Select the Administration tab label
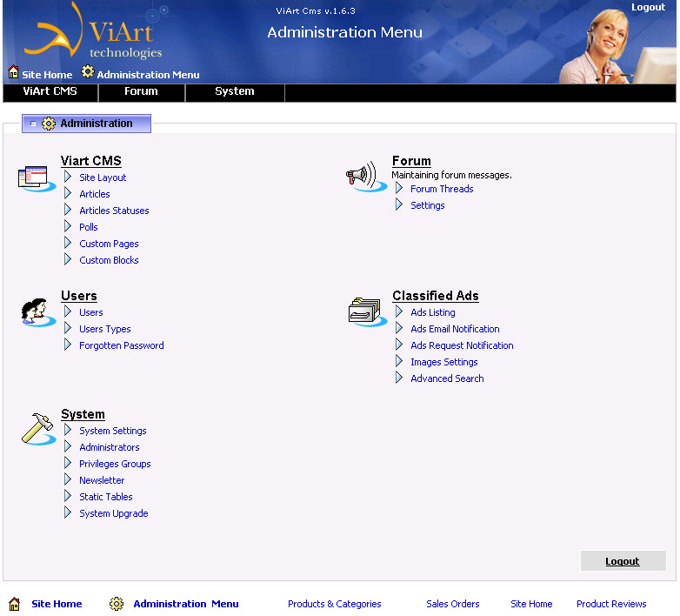 click(97, 124)
